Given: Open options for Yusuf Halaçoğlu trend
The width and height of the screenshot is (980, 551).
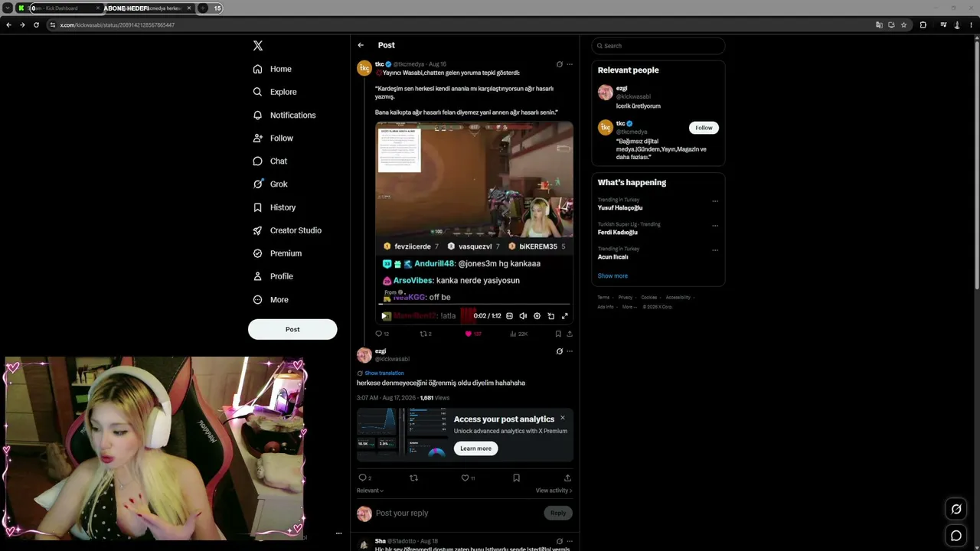Looking at the screenshot, I should (715, 201).
